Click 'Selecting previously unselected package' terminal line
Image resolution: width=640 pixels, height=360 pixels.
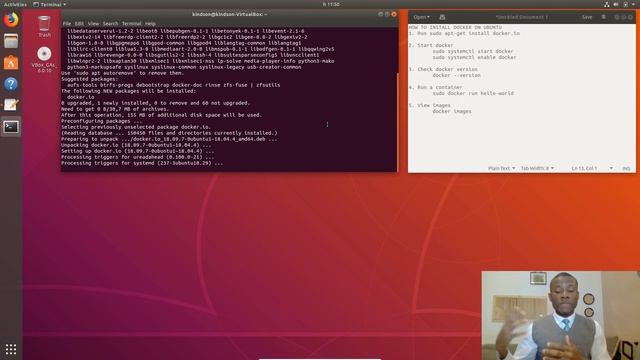(136, 127)
